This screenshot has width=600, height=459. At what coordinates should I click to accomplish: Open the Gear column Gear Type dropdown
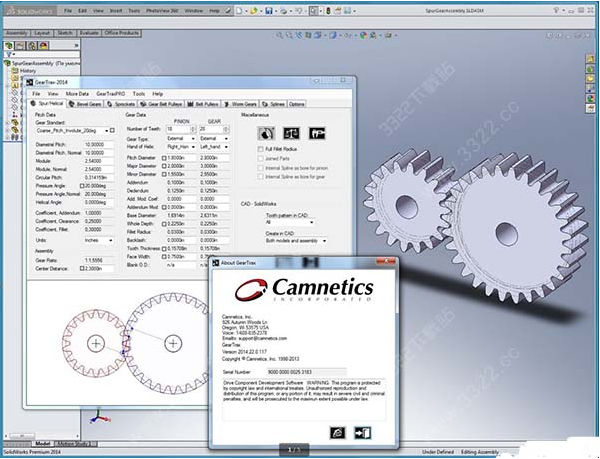(x=214, y=138)
